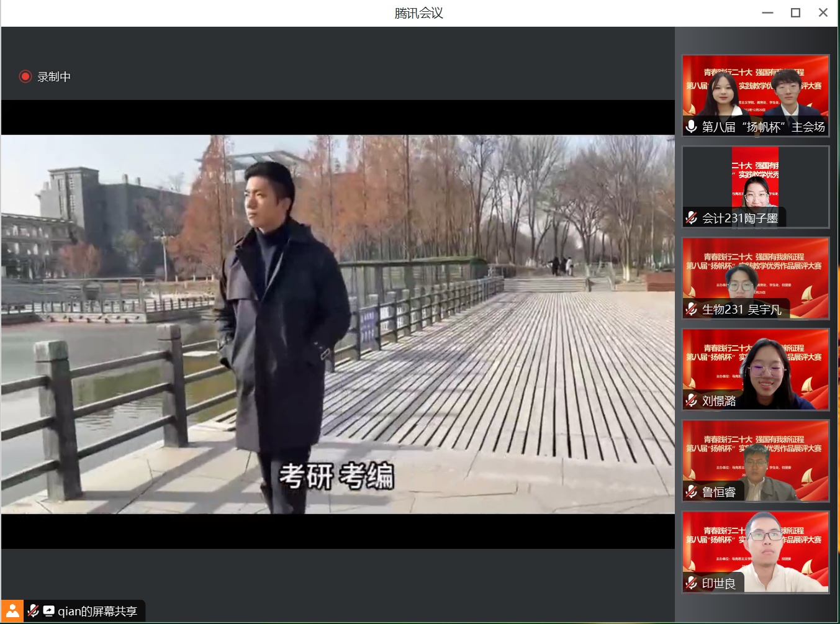Click the 会计231陶子墨 name label
This screenshot has width=840, height=624.
pos(742,218)
